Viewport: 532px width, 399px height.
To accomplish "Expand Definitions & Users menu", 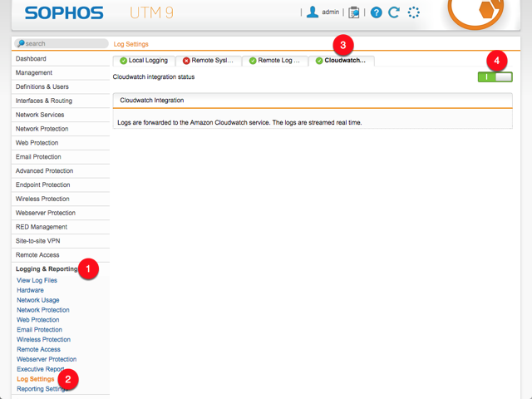I will coord(61,86).
